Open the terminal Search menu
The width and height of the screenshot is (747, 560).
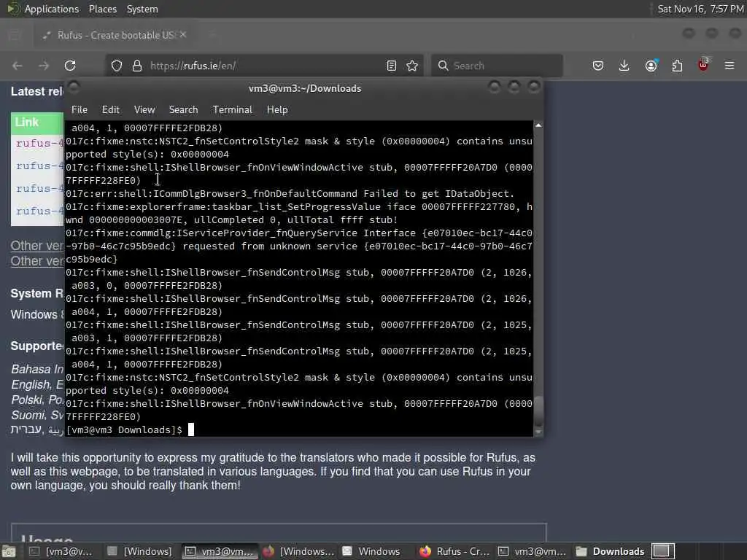point(183,109)
